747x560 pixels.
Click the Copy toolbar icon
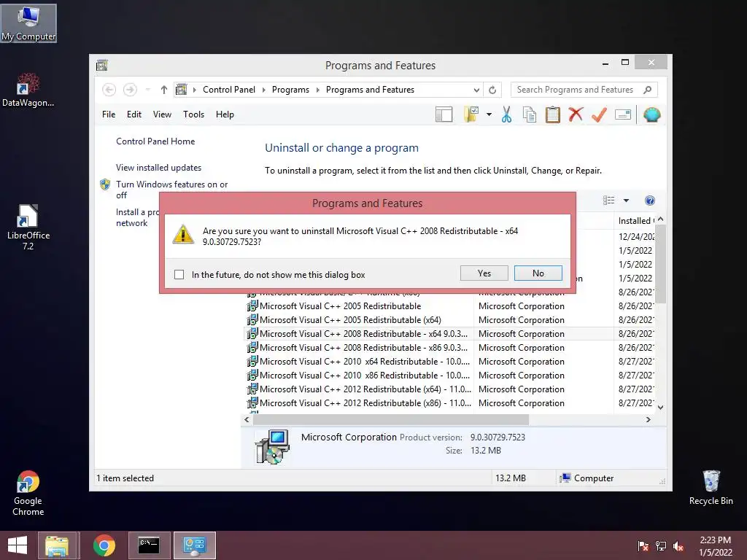530,114
